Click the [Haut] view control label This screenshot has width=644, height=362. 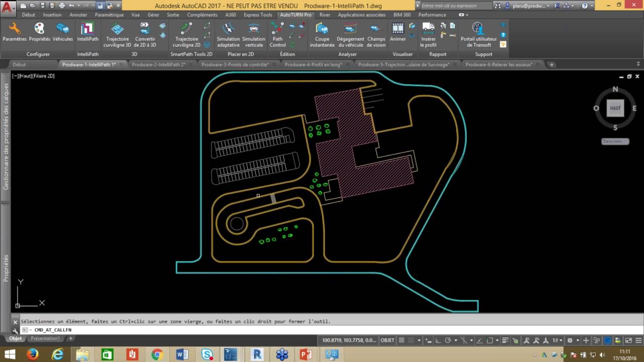[x=25, y=76]
